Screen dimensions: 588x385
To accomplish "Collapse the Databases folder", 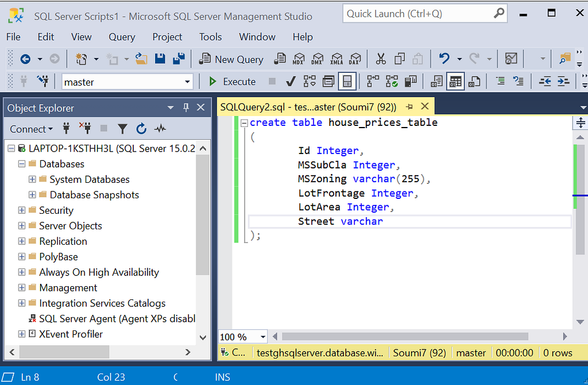I will pyautogui.click(x=22, y=164).
